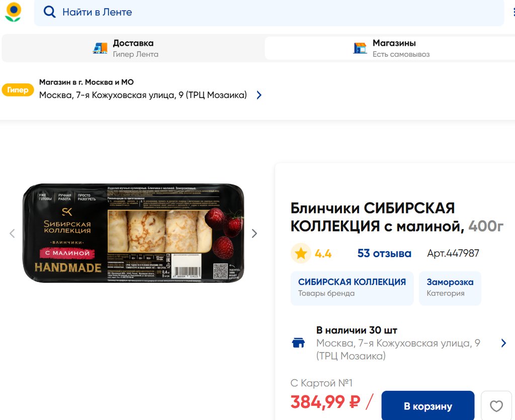Screen dimensions: 515x420
Task: Select the Доставка tab
Action: 133,48
